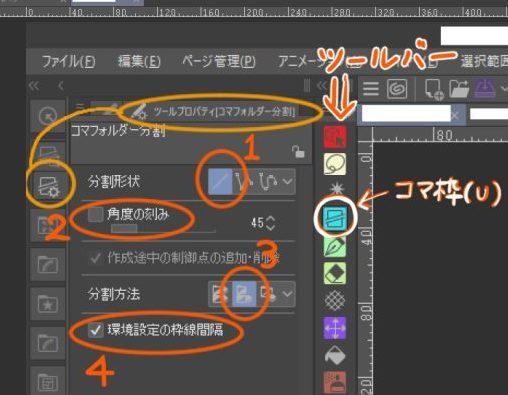Click the starred folder palette icon
This screenshot has height=395, width=508.
click(48, 304)
